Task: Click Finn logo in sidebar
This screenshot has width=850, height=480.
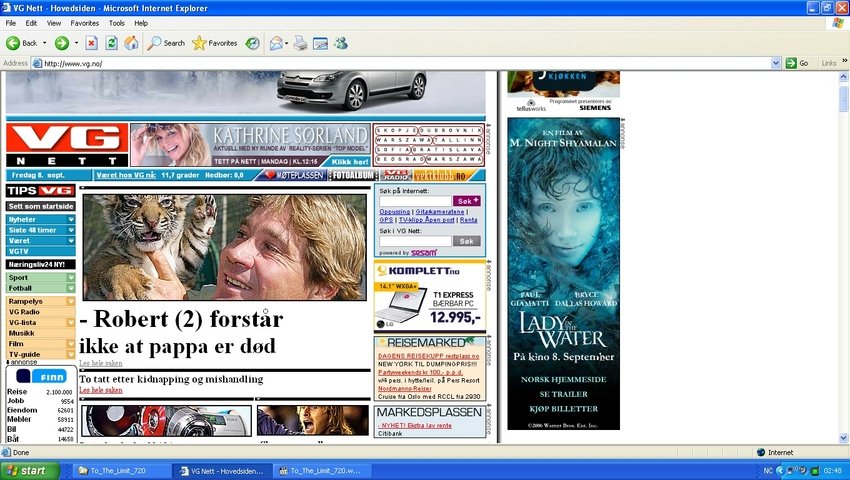Action: [x=41, y=376]
